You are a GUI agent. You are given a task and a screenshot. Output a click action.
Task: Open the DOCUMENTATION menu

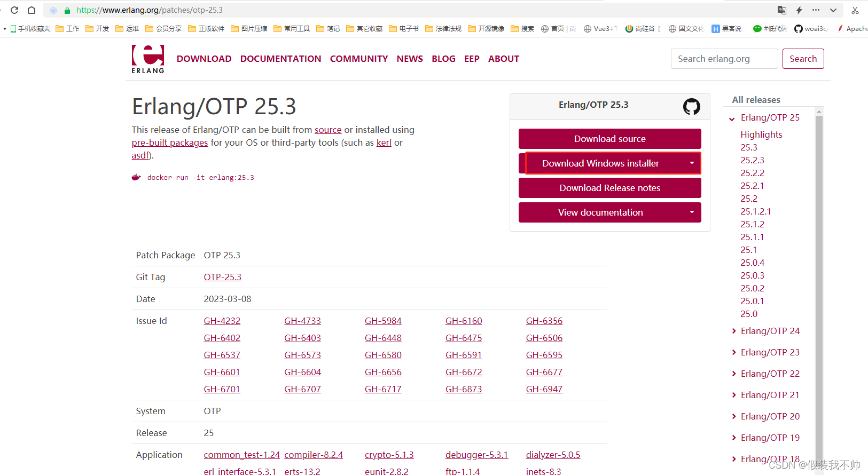coord(280,59)
